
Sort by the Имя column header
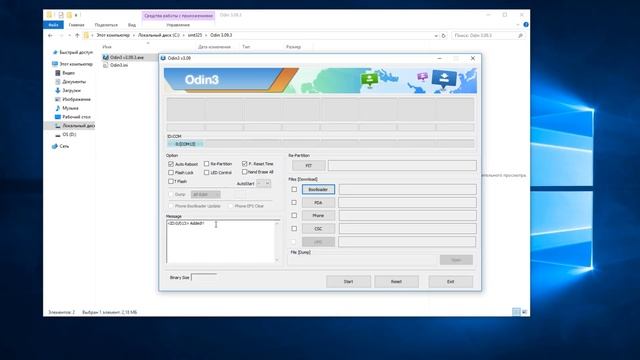point(107,47)
